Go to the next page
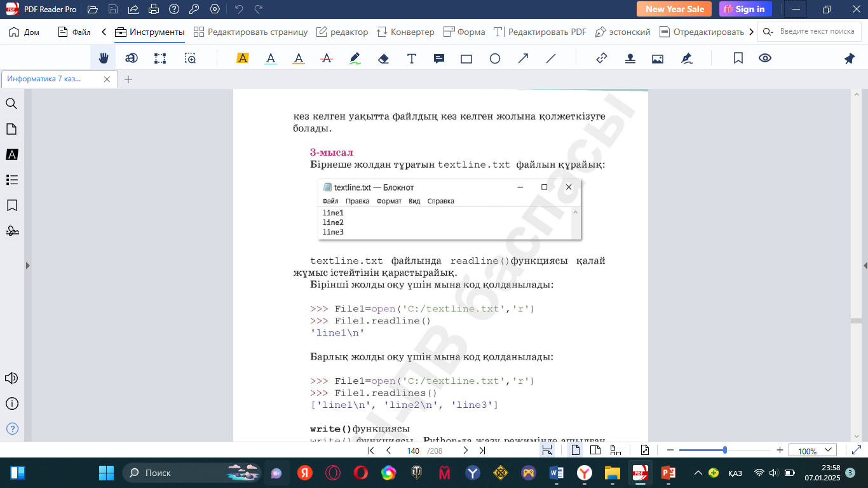This screenshot has width=868, height=488. pyautogui.click(x=465, y=451)
